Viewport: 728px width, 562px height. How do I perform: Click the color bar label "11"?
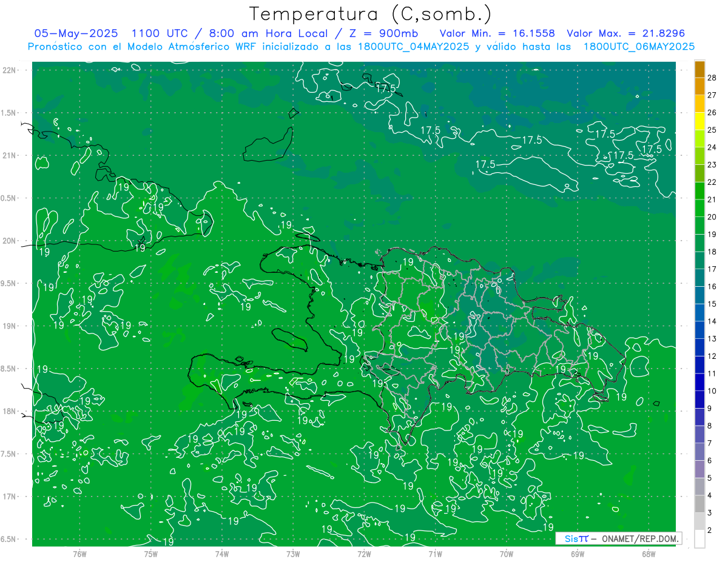pos(712,373)
